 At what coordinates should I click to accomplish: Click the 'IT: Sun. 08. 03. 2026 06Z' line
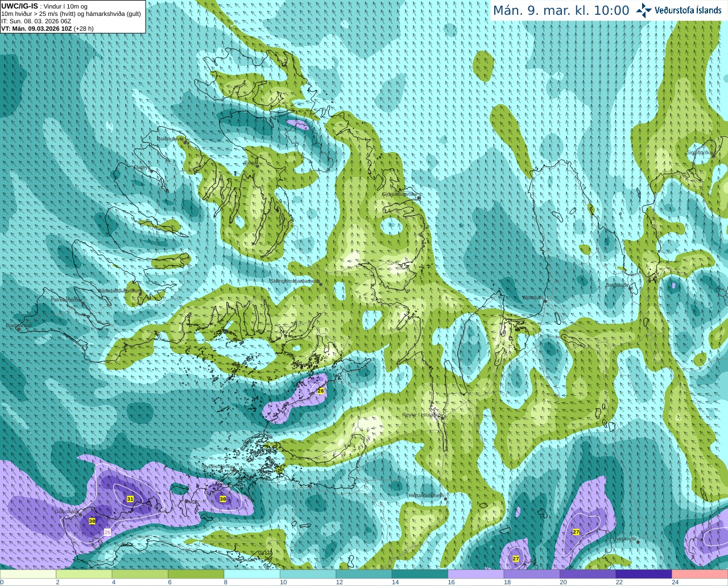point(36,21)
